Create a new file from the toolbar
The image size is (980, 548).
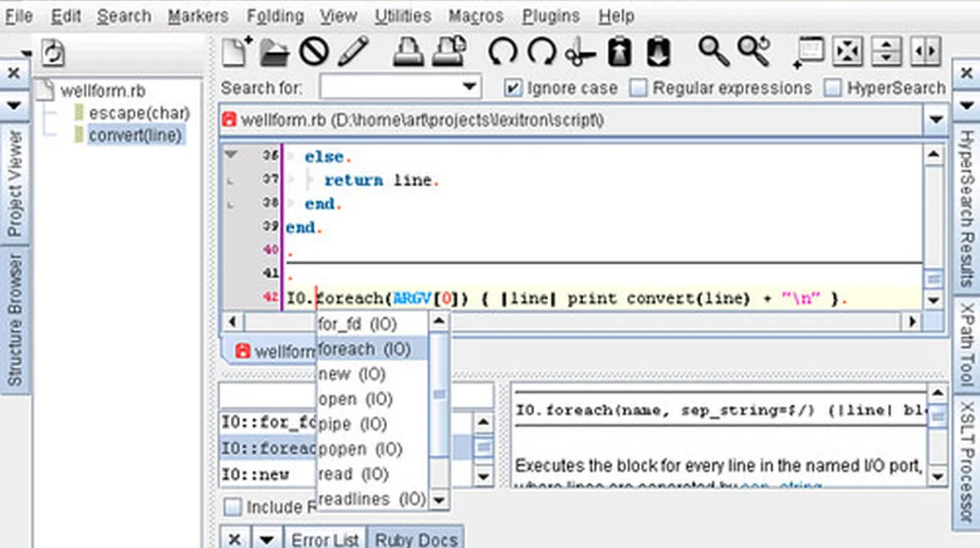tap(236, 51)
